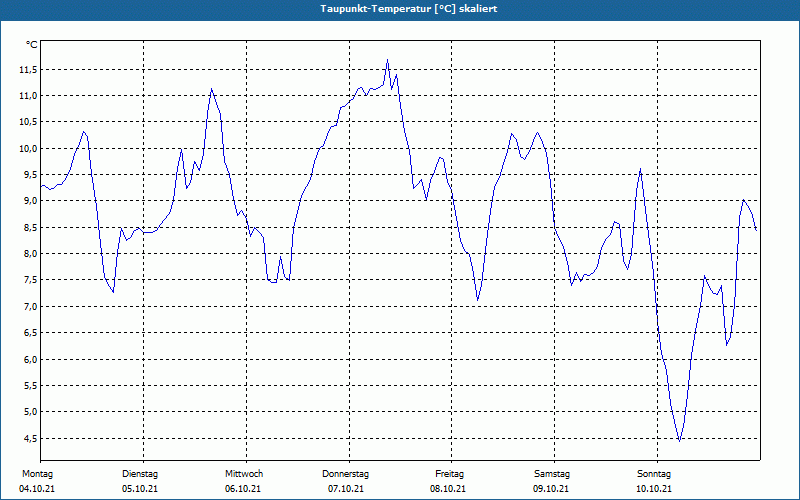800x500 pixels.
Task: Click the date 05.10.21
Action: click(x=140, y=489)
